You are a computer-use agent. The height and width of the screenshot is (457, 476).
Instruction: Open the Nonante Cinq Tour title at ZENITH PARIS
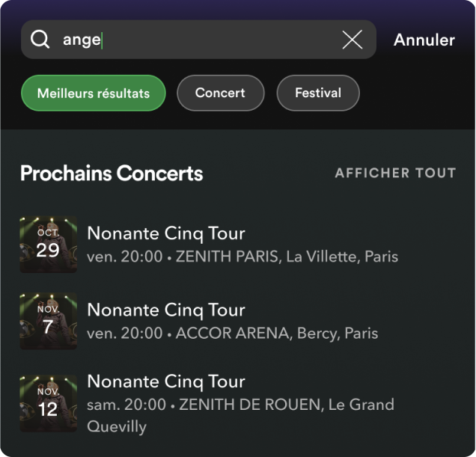166,233
